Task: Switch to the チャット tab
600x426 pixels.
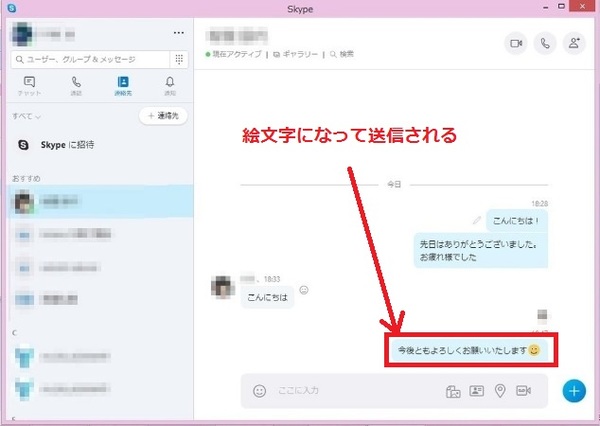Action: coord(29,86)
